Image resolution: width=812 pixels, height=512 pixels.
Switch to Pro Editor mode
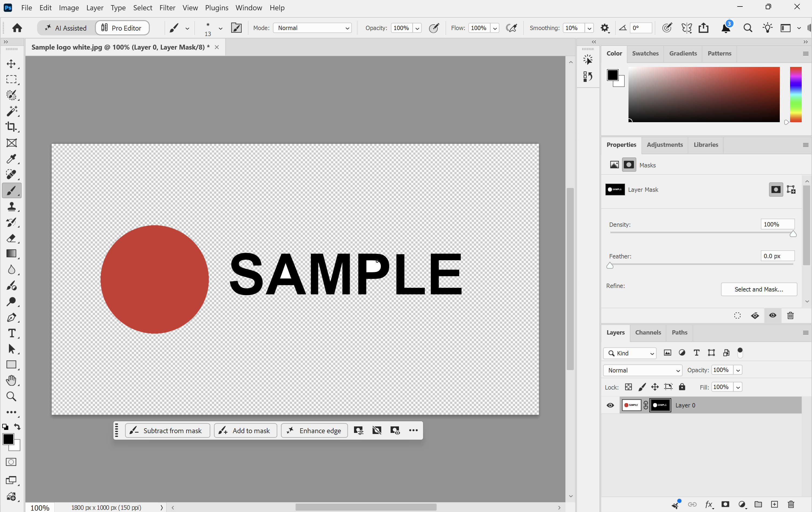click(x=122, y=28)
